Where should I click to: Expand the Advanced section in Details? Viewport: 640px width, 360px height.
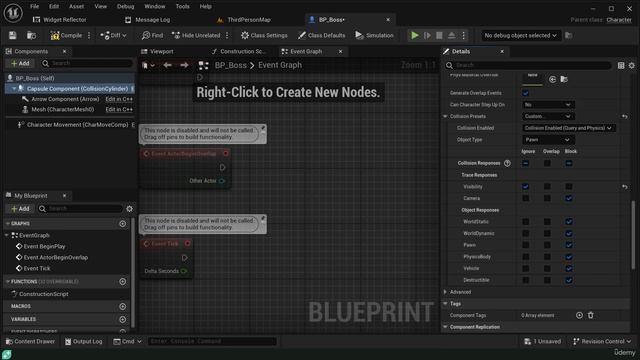point(445,292)
